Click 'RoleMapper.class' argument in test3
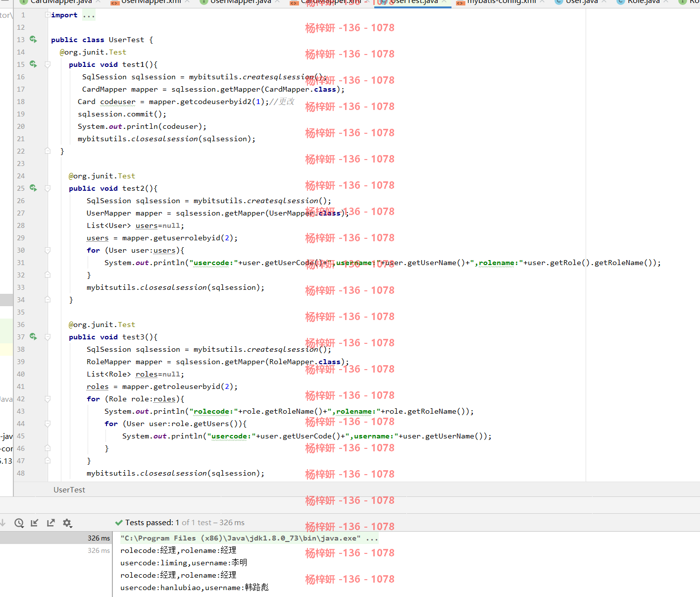Image resolution: width=700 pixels, height=597 pixels. coord(305,362)
